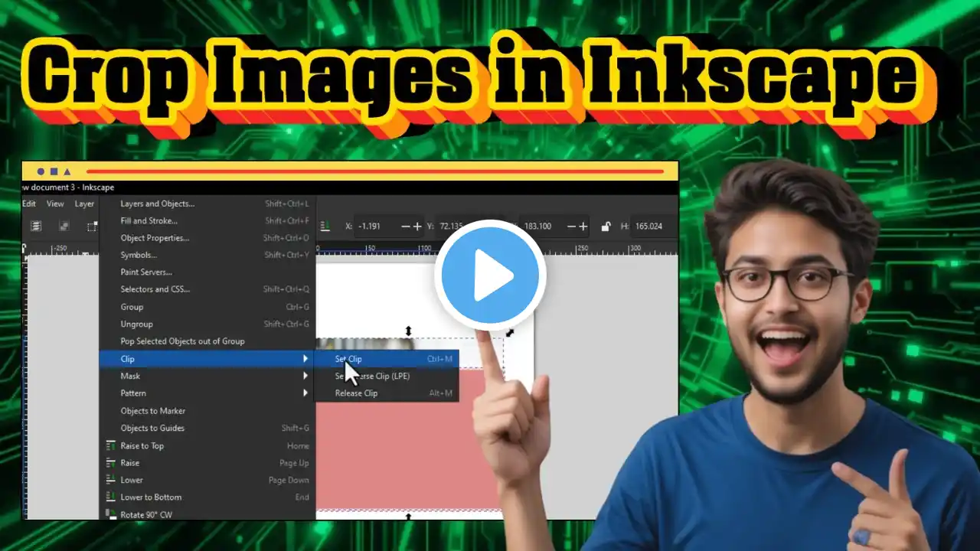This screenshot has width=980, height=551.
Task: Select the Ungroup menu entry
Action: (207, 324)
